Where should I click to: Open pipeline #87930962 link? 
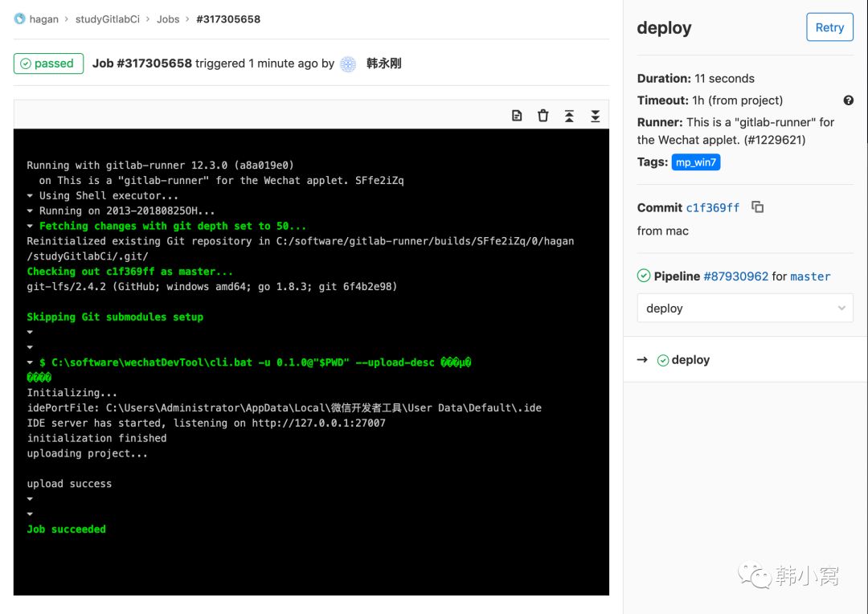point(735,276)
